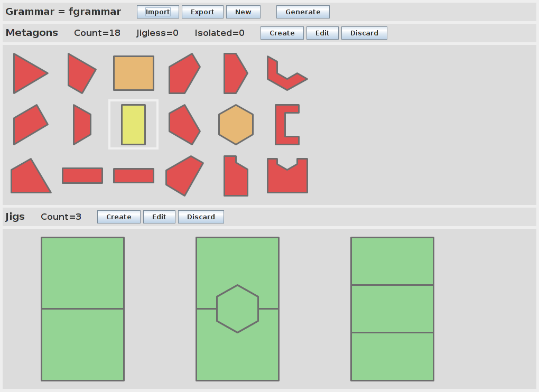This screenshot has height=392, width=539.
Task: Select the tall red pentagon arrow metagon
Action: (234, 73)
